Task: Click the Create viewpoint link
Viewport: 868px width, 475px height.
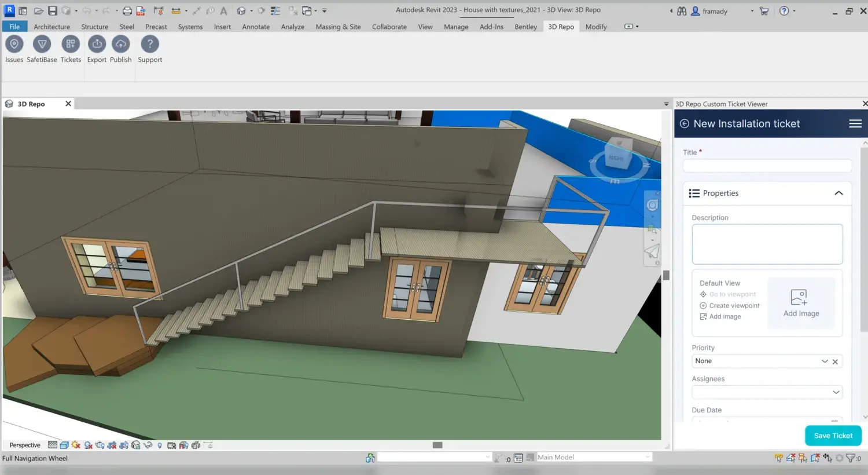Action: (734, 305)
